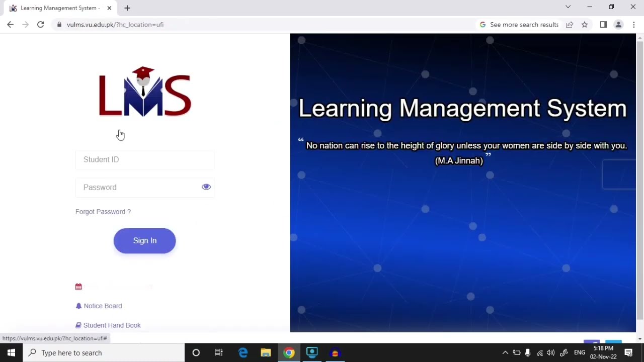
Task: Click the Student Hand Book book icon
Action: point(78,325)
